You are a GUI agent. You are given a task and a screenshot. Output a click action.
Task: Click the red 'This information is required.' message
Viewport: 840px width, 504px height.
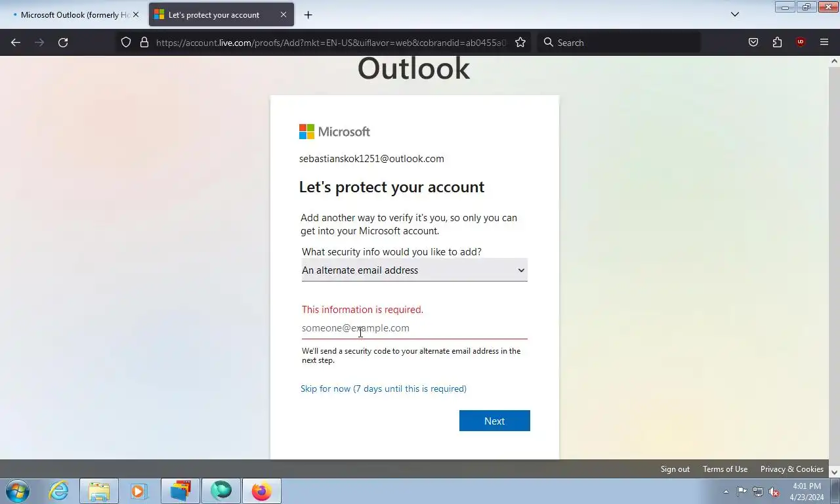[362, 310]
